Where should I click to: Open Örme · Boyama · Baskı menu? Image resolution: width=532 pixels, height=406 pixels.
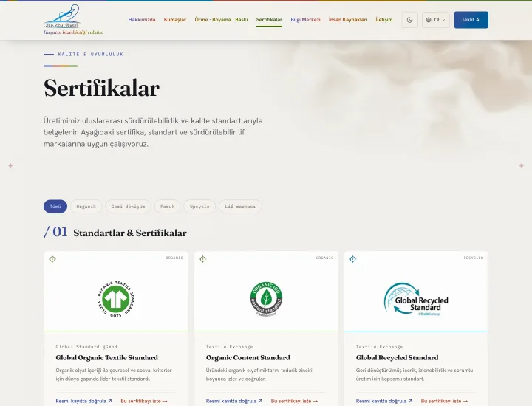tap(221, 20)
